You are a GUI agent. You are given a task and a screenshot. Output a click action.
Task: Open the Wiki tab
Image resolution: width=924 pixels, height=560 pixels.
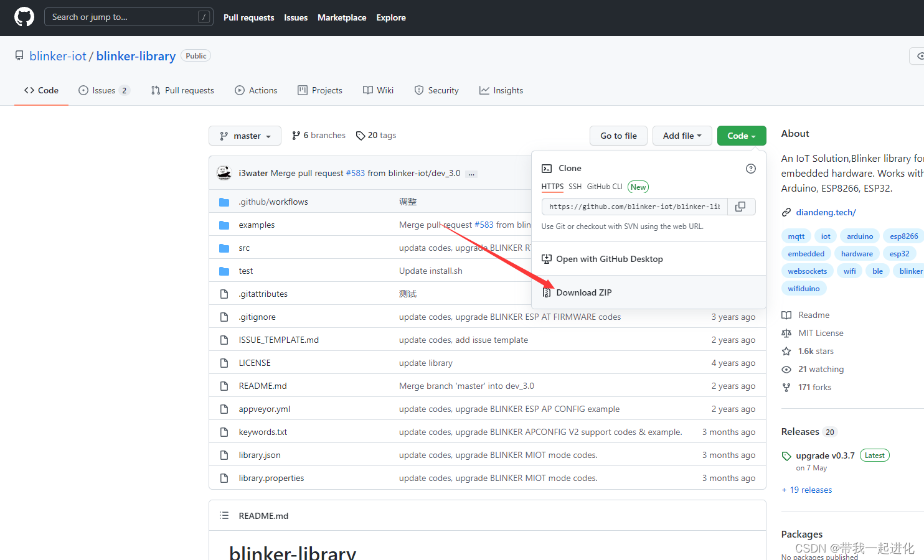379,90
